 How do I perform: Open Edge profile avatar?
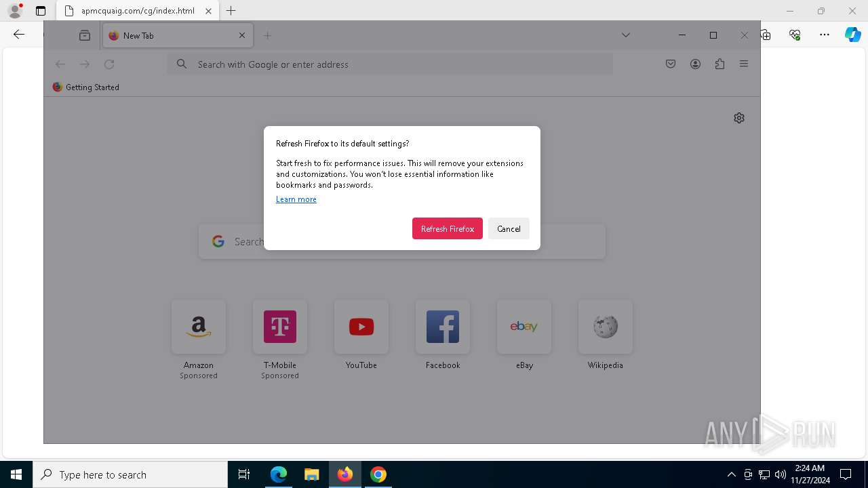(15, 11)
